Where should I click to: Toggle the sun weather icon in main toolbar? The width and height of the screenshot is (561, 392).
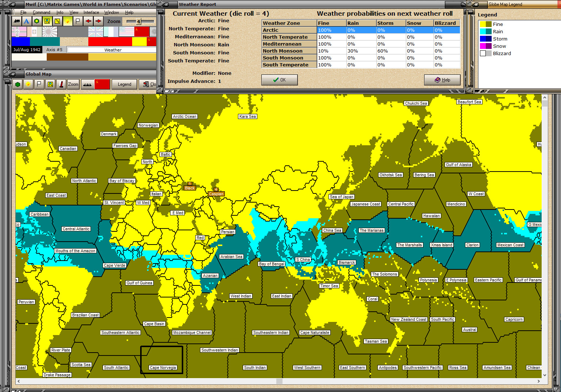[x=68, y=21]
